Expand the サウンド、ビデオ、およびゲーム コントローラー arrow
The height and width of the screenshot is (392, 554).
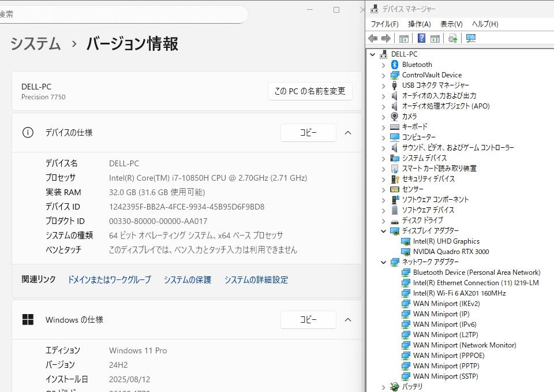(384, 148)
